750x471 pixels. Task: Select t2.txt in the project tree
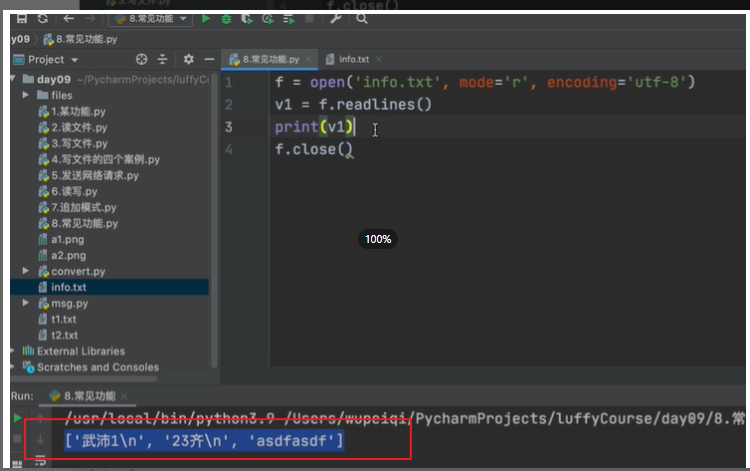tap(64, 335)
